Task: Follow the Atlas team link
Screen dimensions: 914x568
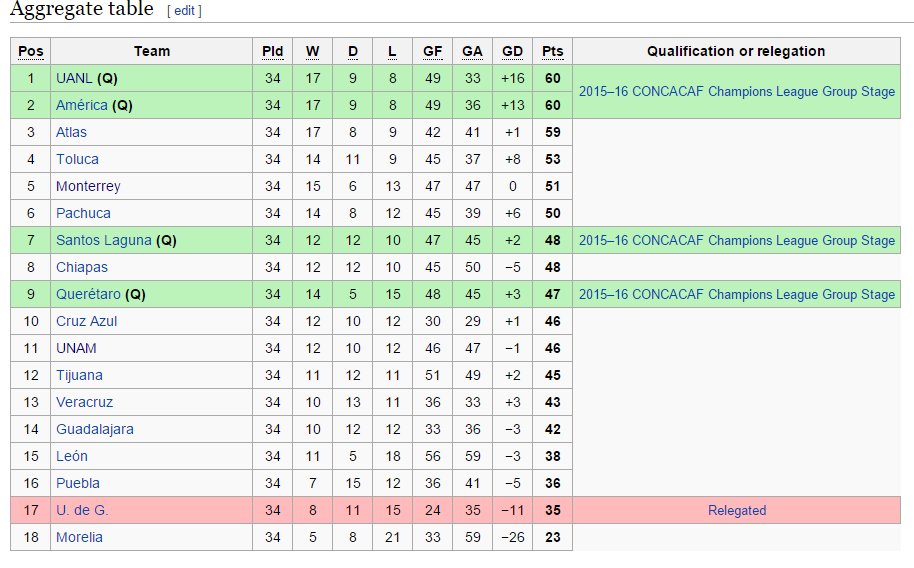Action: click(71, 132)
